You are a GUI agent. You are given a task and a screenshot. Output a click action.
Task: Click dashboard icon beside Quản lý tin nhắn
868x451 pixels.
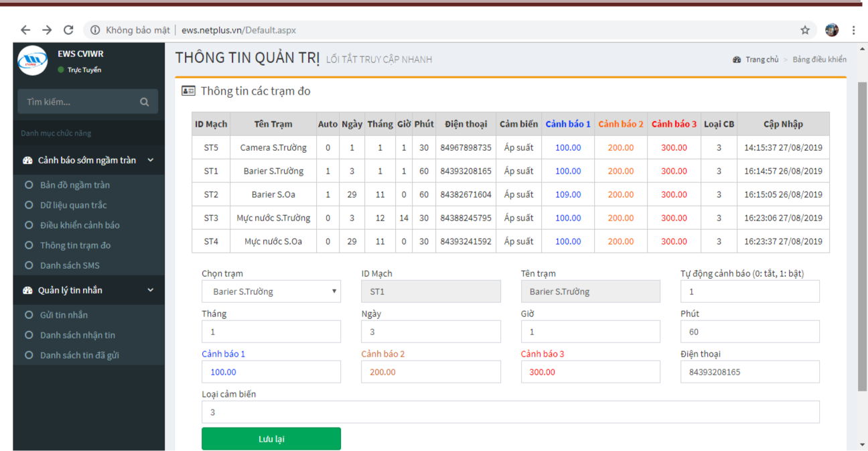point(27,290)
